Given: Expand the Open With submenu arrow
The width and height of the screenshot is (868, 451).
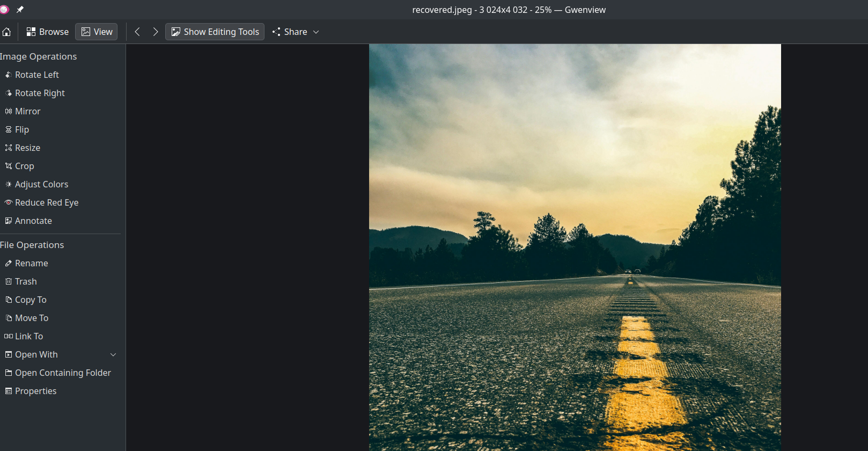Looking at the screenshot, I should 113,354.
